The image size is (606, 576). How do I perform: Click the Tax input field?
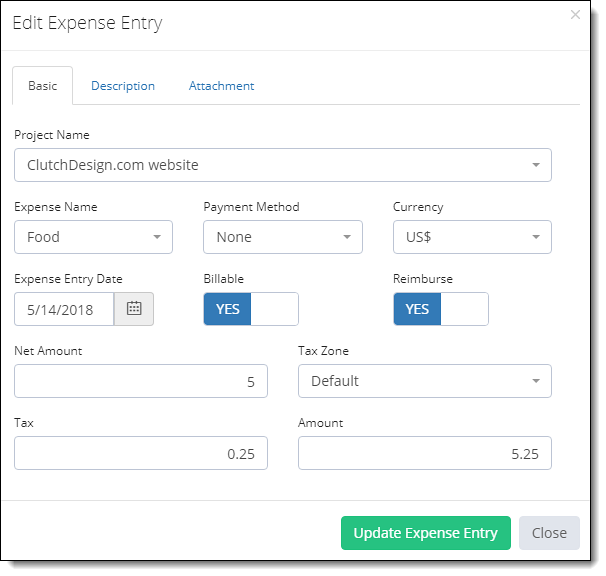(x=141, y=453)
